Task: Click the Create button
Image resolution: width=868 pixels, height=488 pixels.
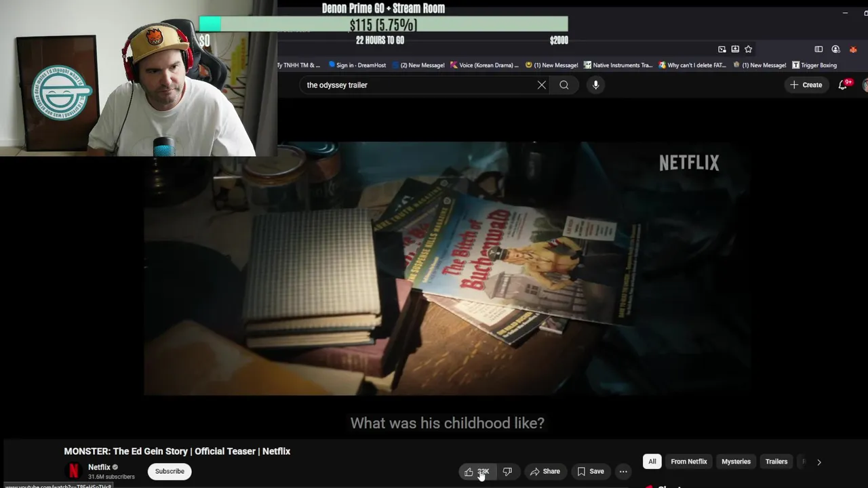Action: 806,85
